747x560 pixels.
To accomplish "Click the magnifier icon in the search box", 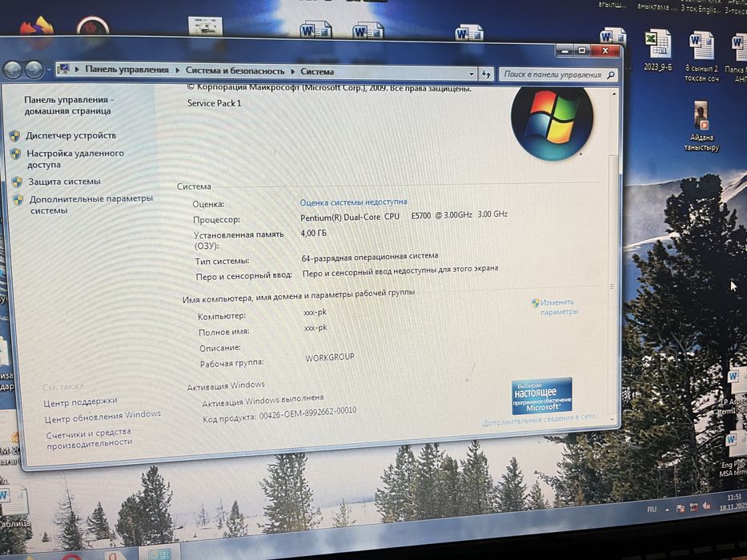I will tap(611, 74).
